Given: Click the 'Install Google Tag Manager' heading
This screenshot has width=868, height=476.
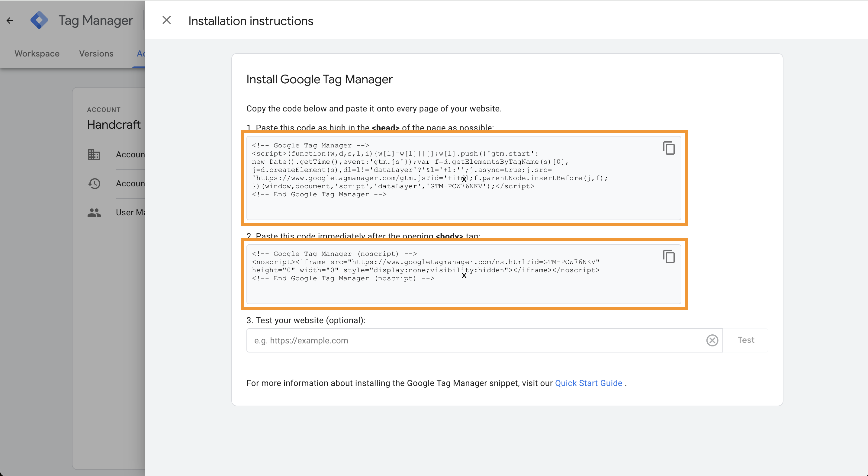Looking at the screenshot, I should (x=320, y=79).
